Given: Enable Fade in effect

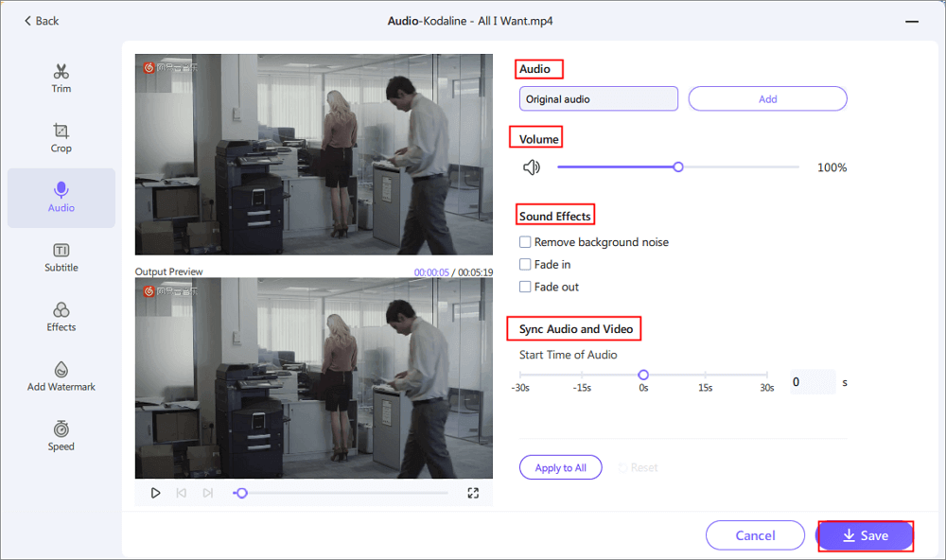Looking at the screenshot, I should pyautogui.click(x=525, y=264).
